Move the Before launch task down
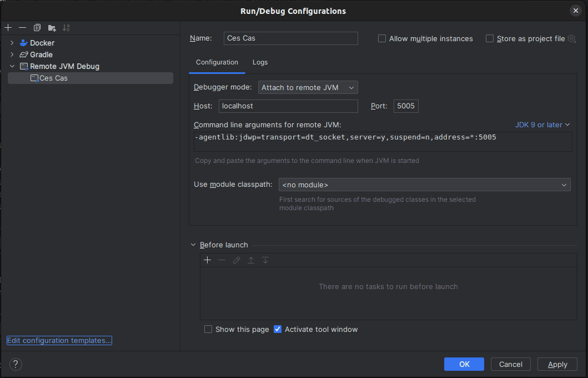588x378 pixels. 265,260
